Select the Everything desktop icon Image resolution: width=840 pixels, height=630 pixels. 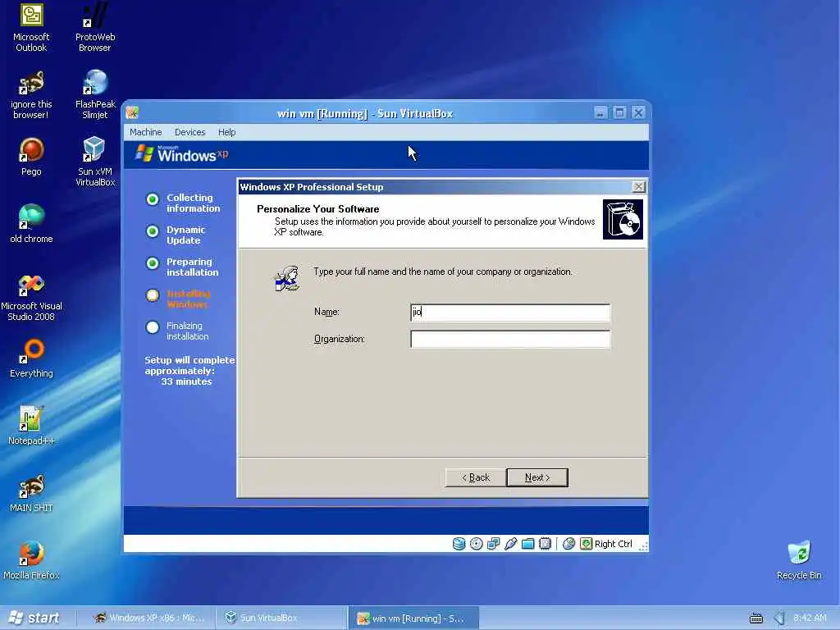click(31, 359)
